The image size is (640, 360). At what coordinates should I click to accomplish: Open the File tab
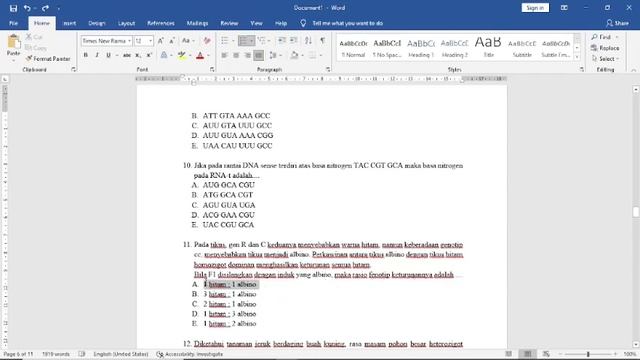[13, 23]
